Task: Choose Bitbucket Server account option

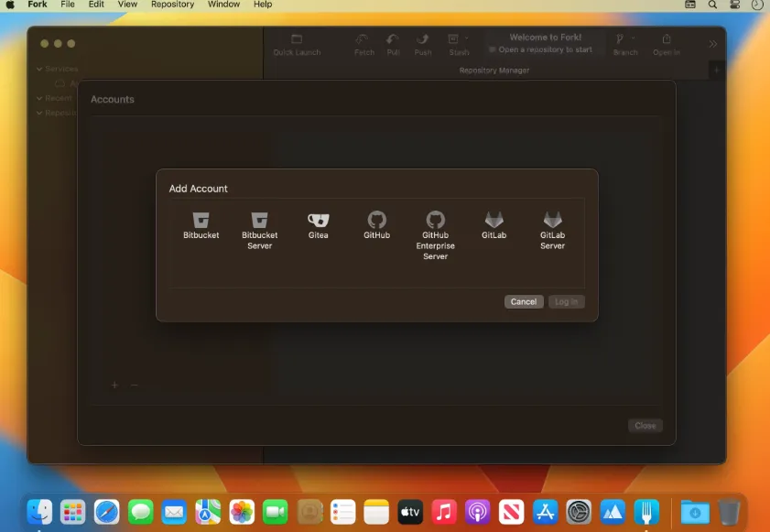Action: pyautogui.click(x=259, y=231)
